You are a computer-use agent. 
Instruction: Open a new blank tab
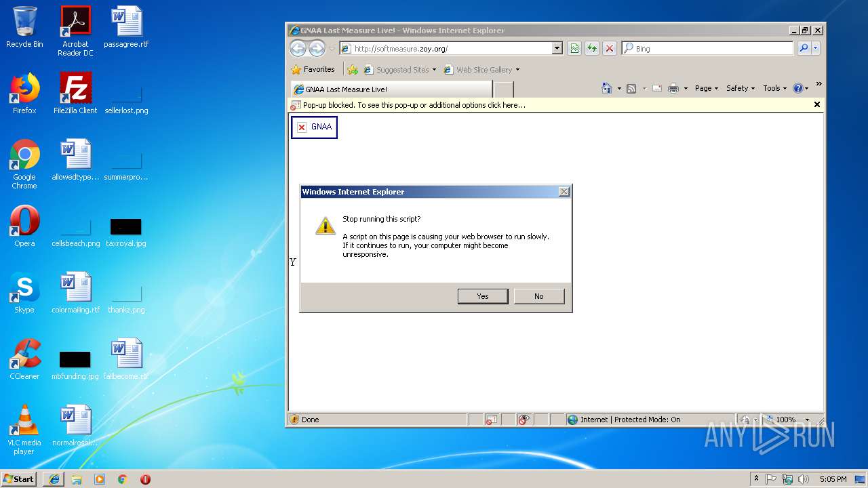pyautogui.click(x=504, y=89)
